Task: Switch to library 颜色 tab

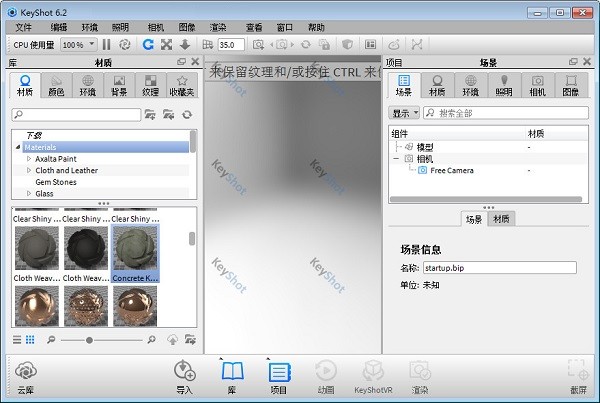Action: click(x=56, y=85)
